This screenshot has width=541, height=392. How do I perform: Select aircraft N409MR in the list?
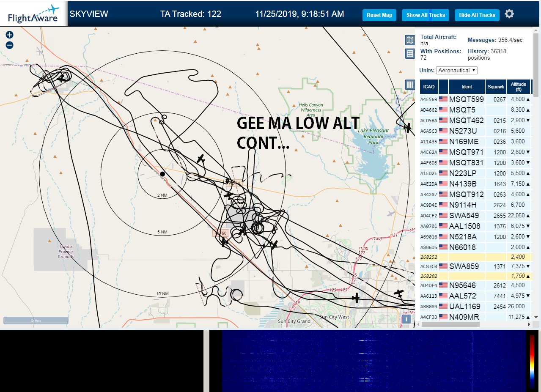[476, 317]
